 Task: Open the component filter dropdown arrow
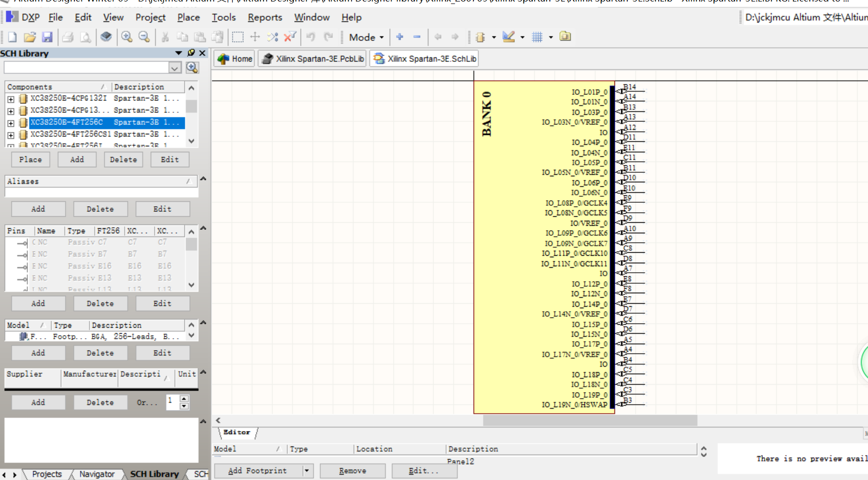click(175, 67)
